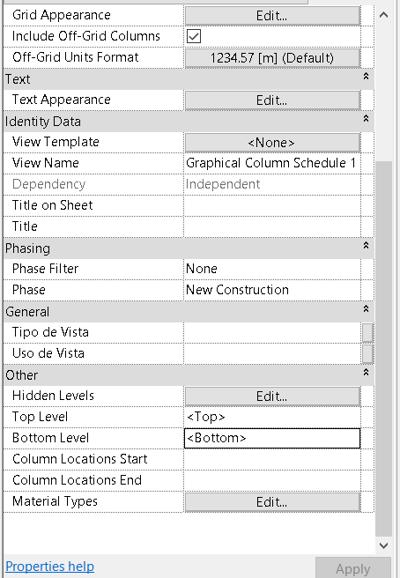Click the Uso de Vista small button
This screenshot has height=578, width=400.
coord(368,354)
